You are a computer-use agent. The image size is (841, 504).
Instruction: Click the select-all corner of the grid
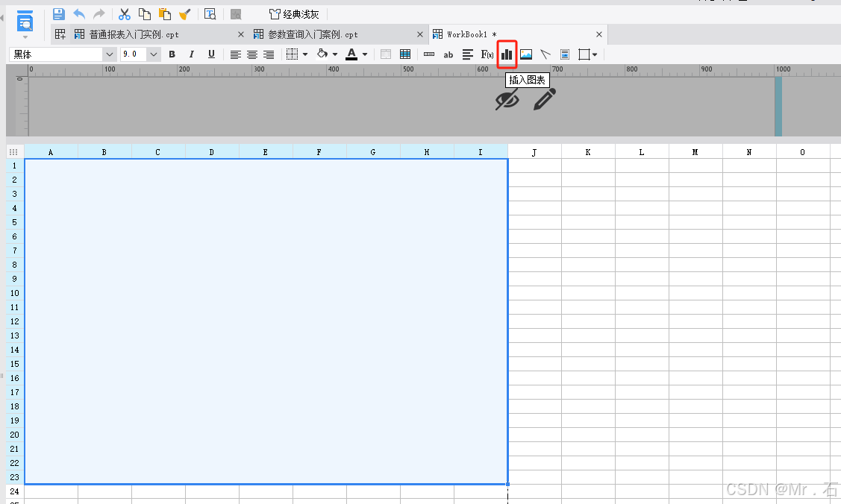pyautogui.click(x=14, y=152)
